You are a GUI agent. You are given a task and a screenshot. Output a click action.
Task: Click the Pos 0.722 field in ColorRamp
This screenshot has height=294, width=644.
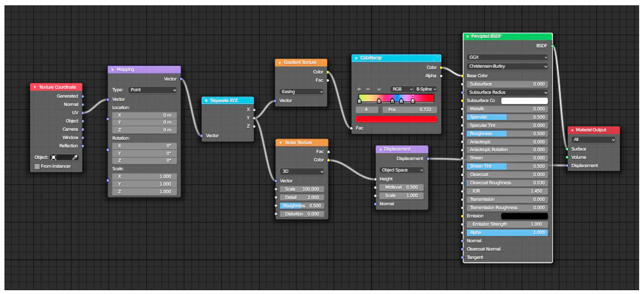tap(410, 110)
